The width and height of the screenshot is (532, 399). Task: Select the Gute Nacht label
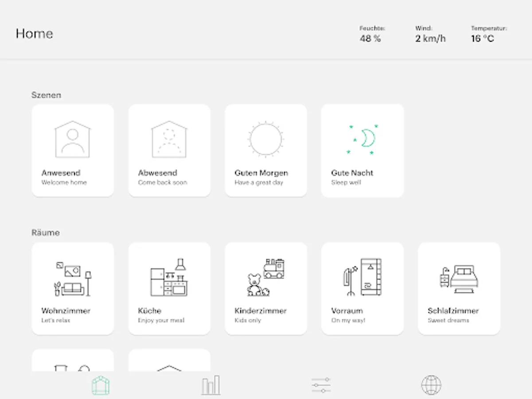(x=352, y=173)
